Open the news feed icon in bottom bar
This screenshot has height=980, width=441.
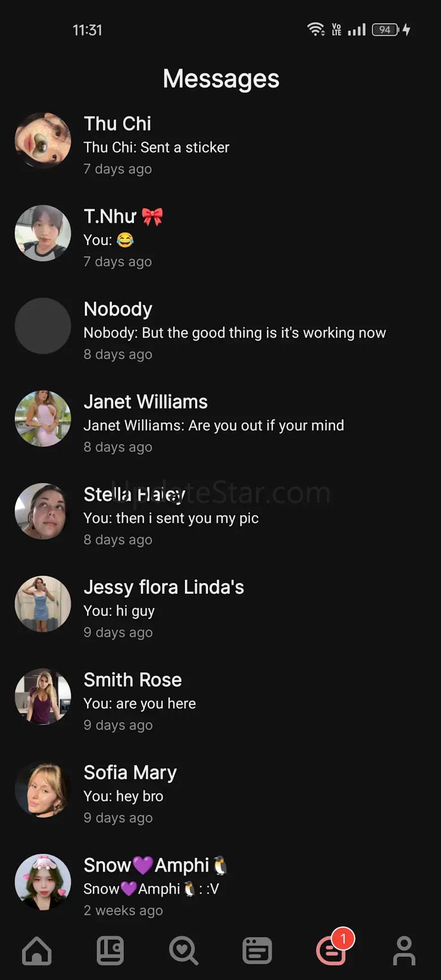[257, 950]
